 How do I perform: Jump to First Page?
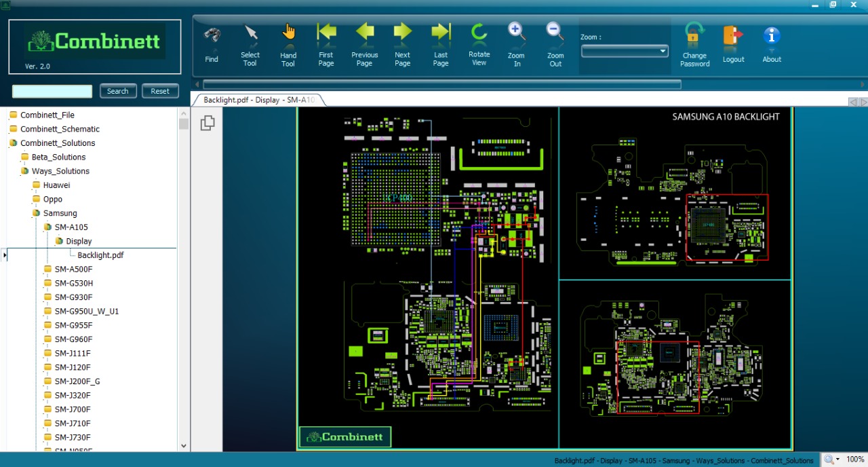tap(326, 45)
